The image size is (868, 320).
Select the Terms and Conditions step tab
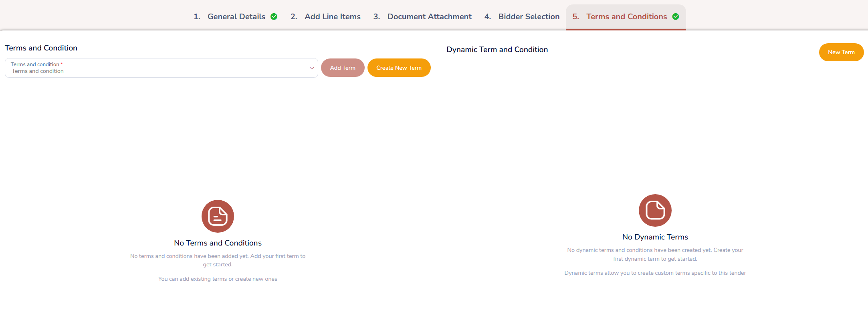coord(626,16)
